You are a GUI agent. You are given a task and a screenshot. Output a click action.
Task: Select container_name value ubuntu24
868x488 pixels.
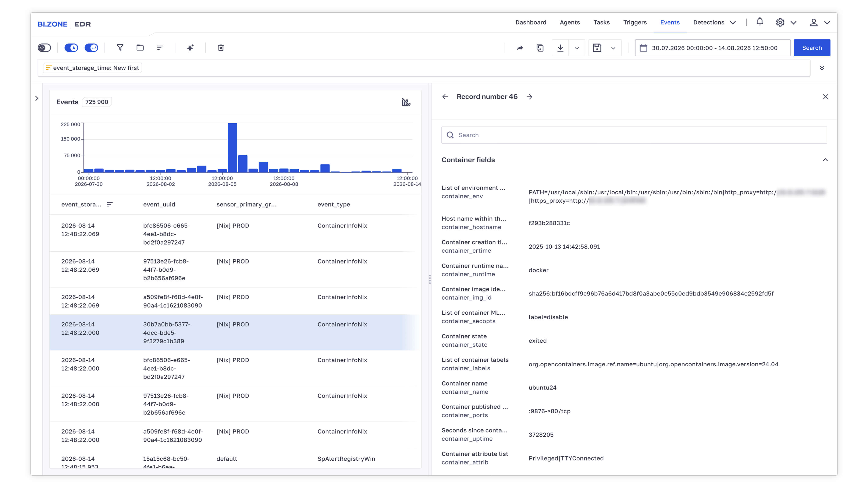pos(542,388)
